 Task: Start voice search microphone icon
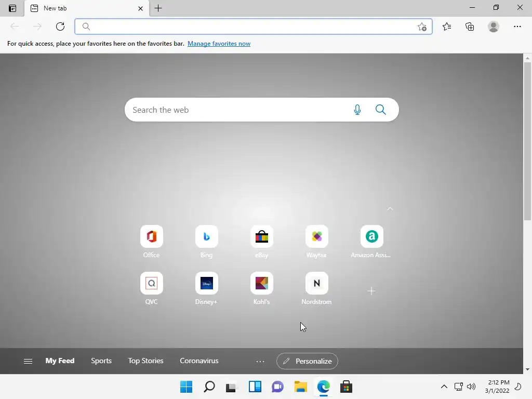[x=357, y=110]
